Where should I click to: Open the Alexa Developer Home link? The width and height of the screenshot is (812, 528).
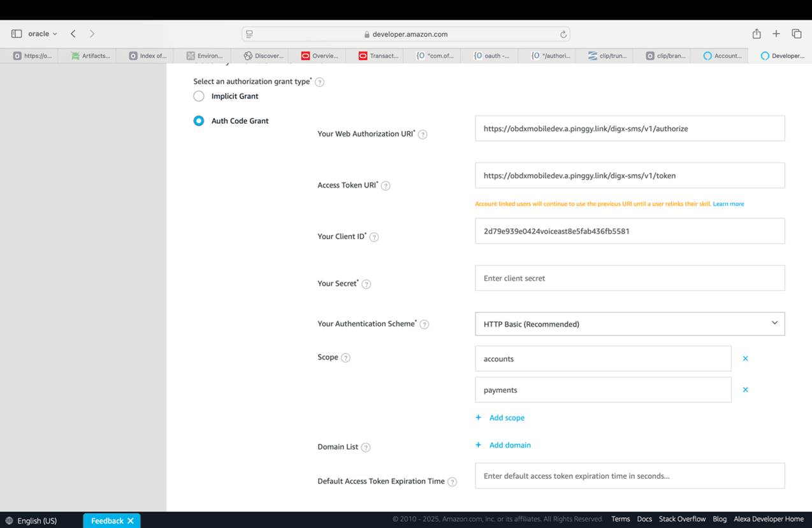click(x=769, y=519)
